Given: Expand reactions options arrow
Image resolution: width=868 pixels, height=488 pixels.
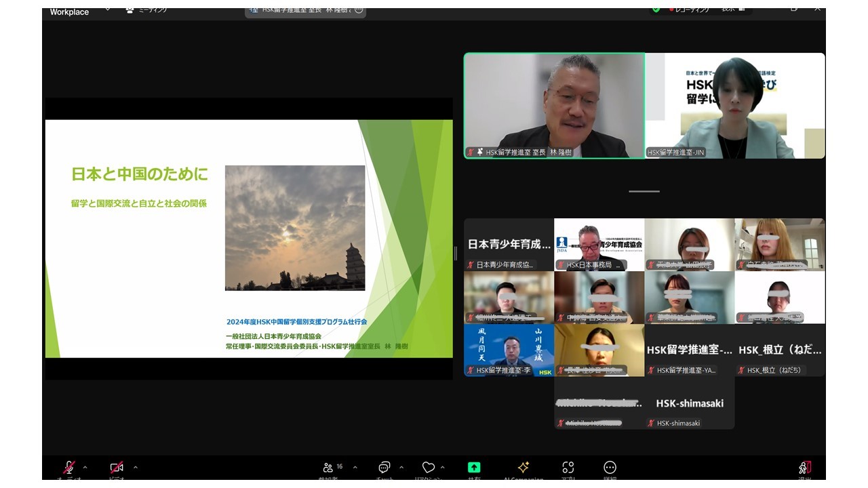Looking at the screenshot, I should pyautogui.click(x=443, y=468).
